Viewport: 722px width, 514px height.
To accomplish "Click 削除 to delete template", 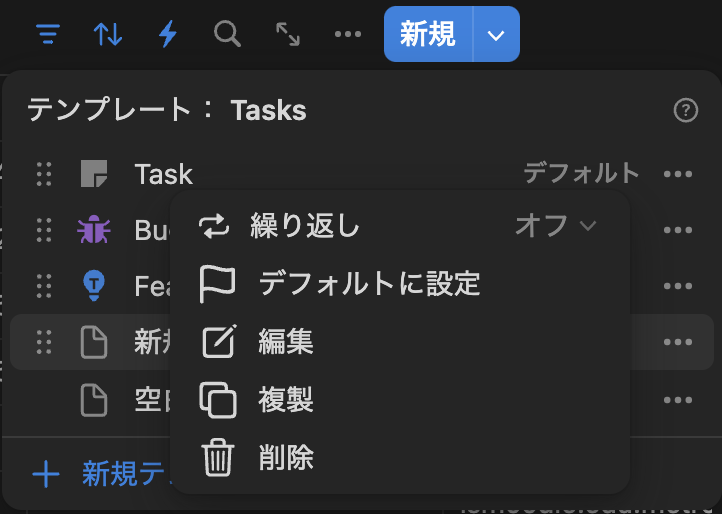I will pyautogui.click(x=286, y=458).
